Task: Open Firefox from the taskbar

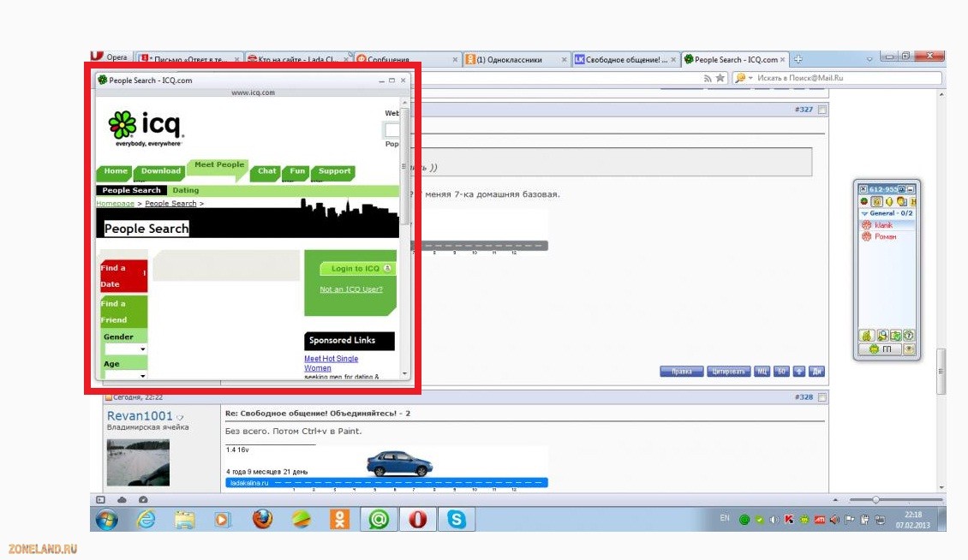Action: (262, 519)
